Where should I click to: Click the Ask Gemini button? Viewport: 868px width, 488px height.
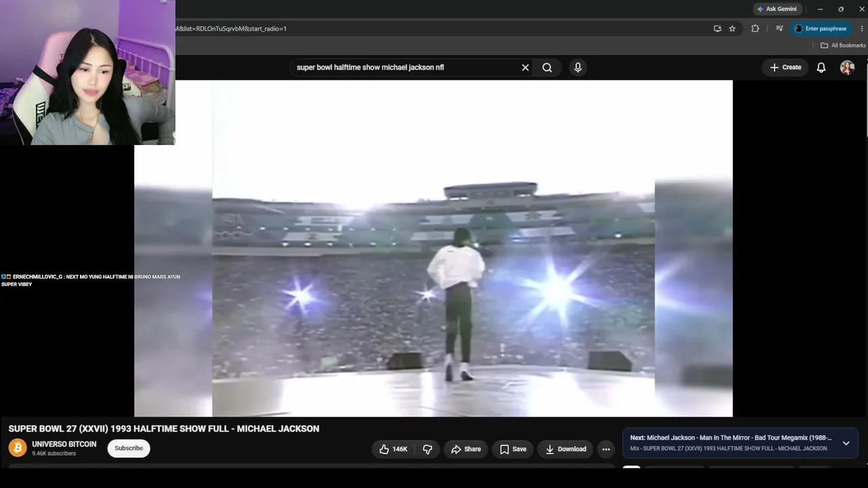776,9
